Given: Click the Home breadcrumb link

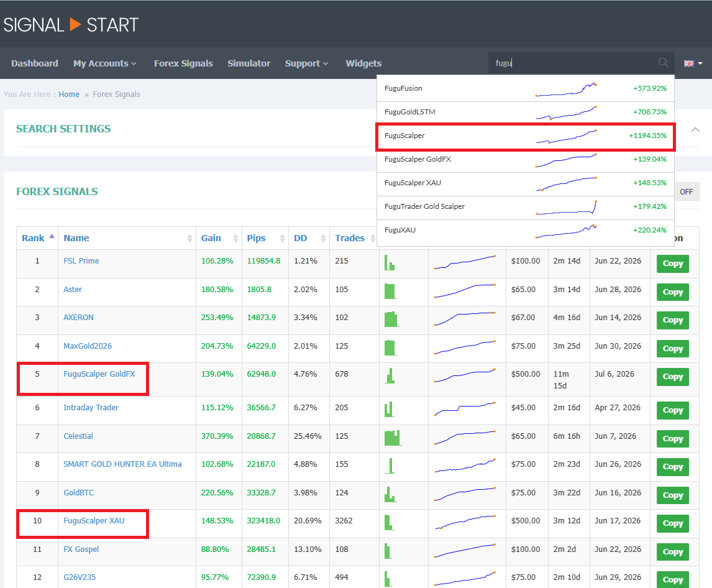Looking at the screenshot, I should coord(69,94).
